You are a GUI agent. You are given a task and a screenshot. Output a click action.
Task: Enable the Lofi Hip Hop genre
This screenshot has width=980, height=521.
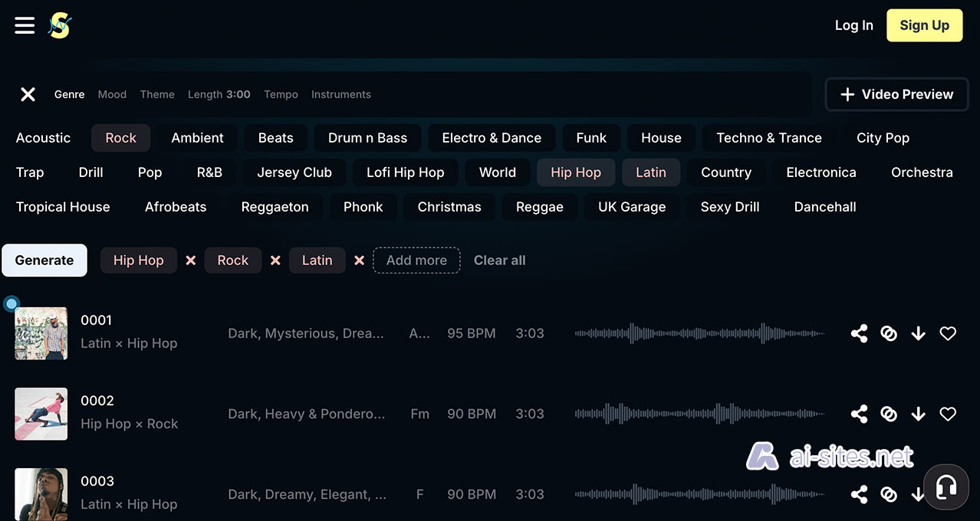pyautogui.click(x=405, y=172)
